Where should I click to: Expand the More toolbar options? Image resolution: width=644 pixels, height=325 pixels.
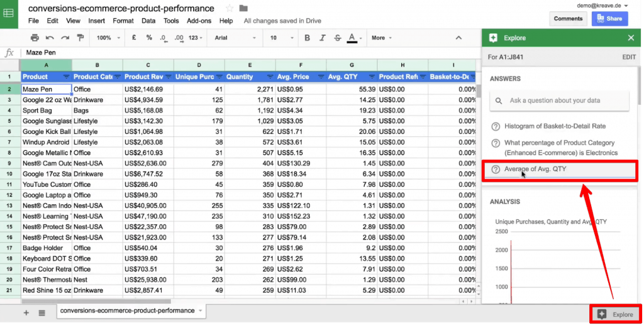[x=382, y=38]
